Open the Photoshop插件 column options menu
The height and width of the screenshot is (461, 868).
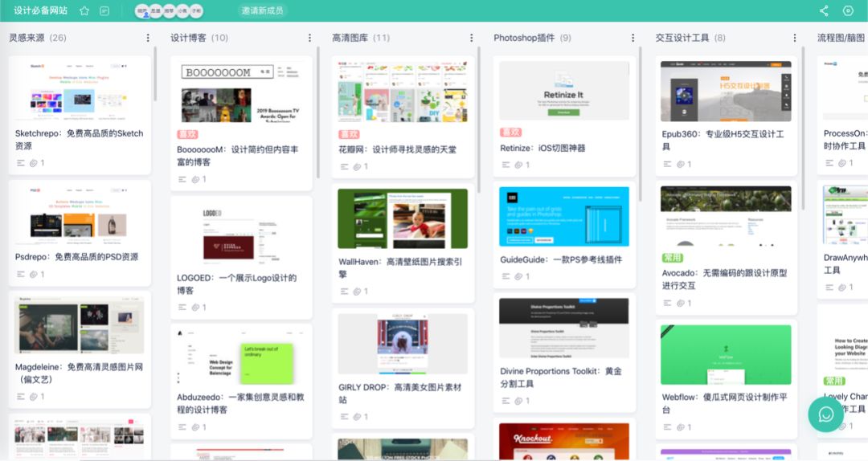[633, 38]
